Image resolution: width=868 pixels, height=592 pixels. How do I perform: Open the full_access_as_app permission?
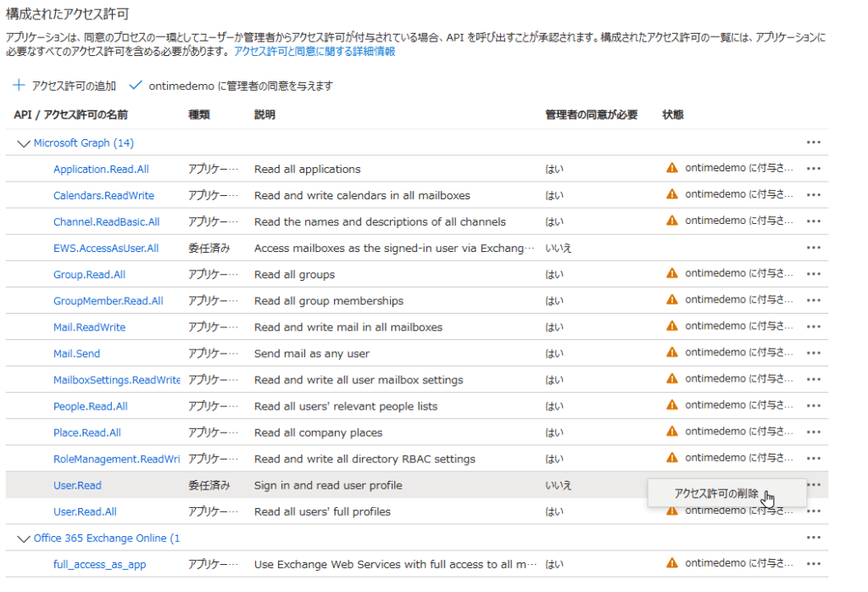tap(100, 565)
